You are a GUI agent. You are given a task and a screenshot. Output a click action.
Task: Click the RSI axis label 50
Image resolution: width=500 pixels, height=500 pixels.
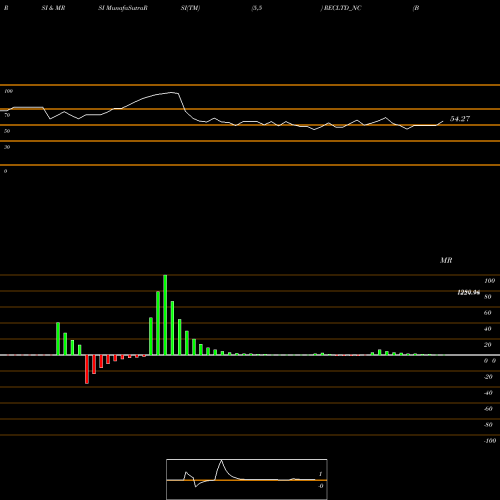click(7, 131)
